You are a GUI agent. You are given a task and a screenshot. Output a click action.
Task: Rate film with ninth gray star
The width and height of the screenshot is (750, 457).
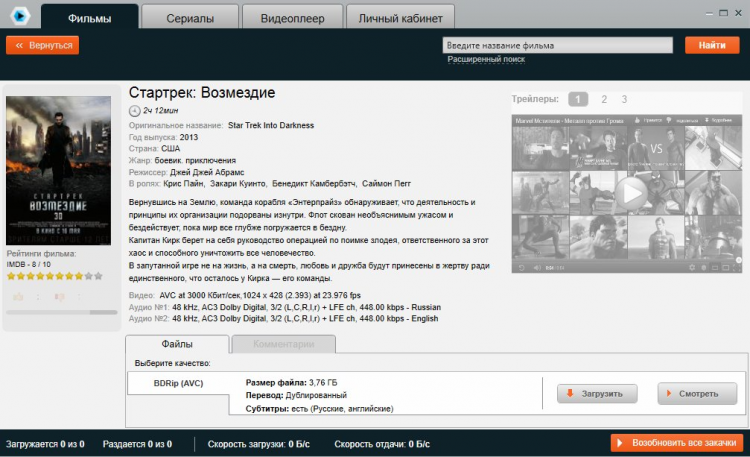pyautogui.click(x=88, y=276)
